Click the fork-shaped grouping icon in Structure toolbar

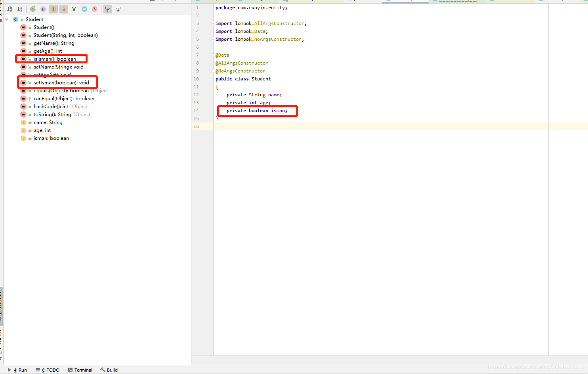click(74, 9)
